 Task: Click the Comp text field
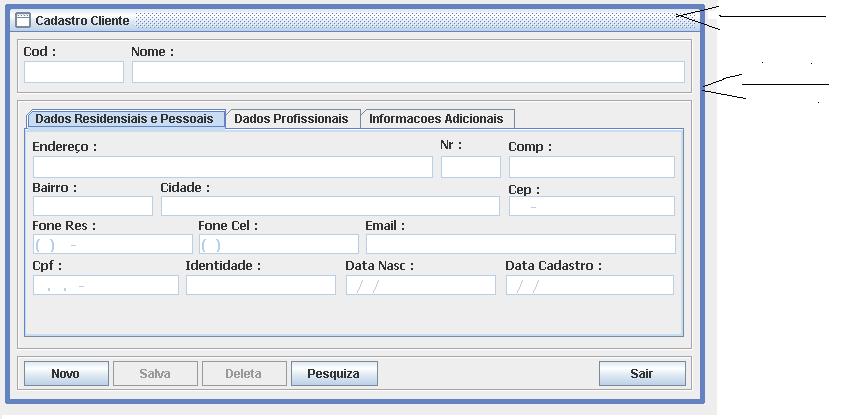pyautogui.click(x=592, y=167)
